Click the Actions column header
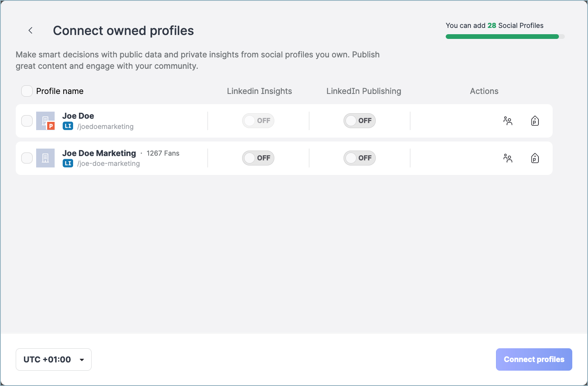 [x=484, y=91]
